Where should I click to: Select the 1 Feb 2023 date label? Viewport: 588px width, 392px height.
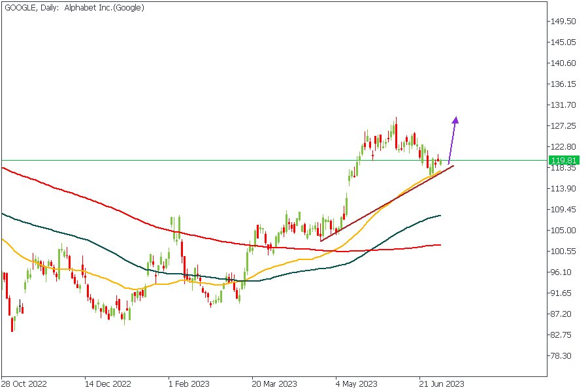pos(189,384)
